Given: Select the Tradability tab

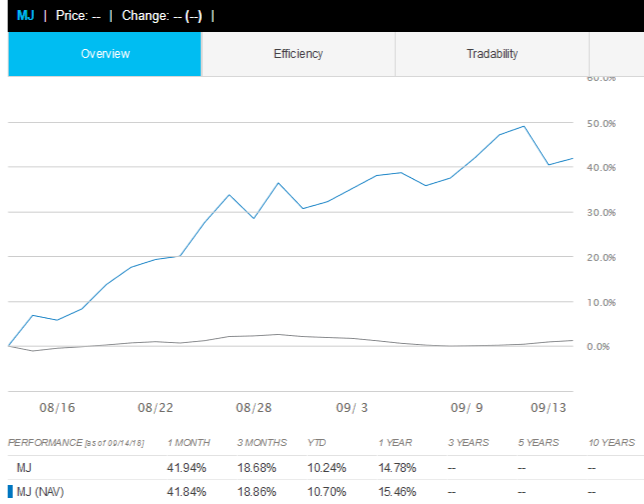Looking at the screenshot, I should [x=492, y=54].
